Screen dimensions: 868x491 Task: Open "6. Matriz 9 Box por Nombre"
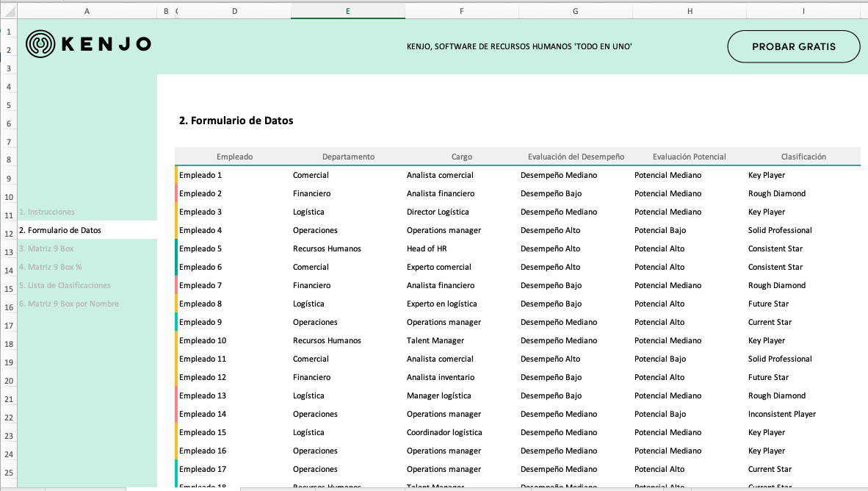[x=68, y=304]
